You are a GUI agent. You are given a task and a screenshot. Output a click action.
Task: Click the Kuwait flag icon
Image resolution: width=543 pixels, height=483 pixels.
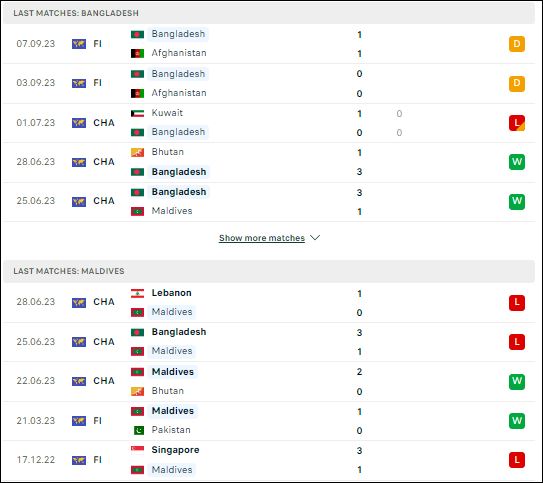137,113
